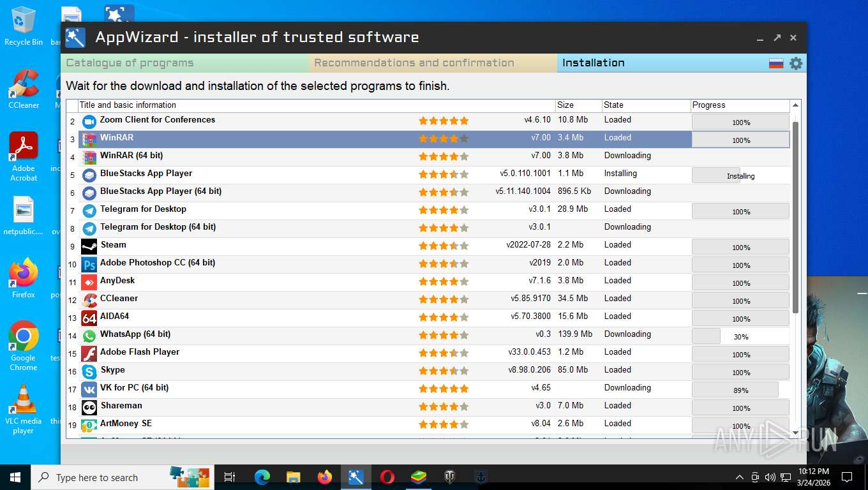Click the CCleaner icon in the list
Image resolution: width=868 pixels, height=490 pixels.
coord(89,300)
